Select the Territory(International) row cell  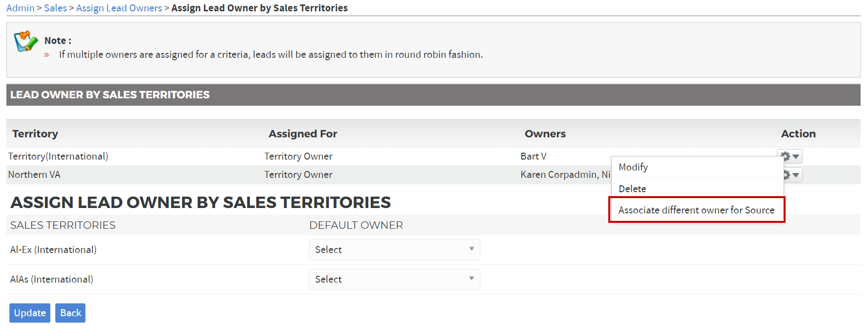point(58,156)
